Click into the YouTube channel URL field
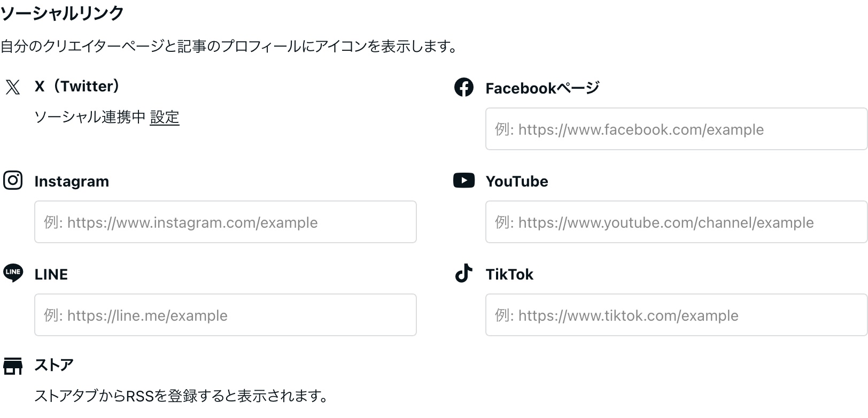The width and height of the screenshot is (868, 418). 676,222
